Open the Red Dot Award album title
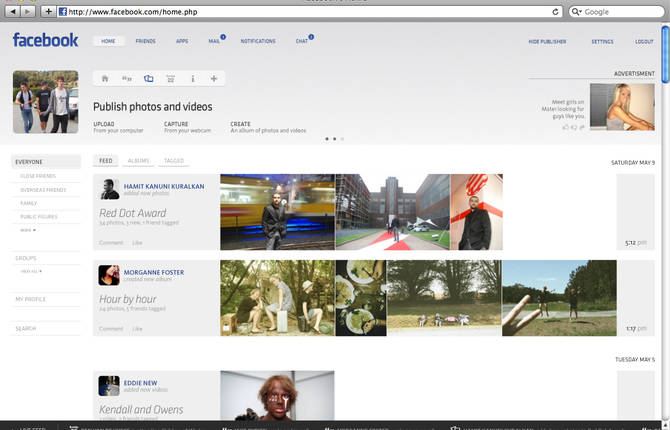The image size is (670, 430). pos(132,213)
